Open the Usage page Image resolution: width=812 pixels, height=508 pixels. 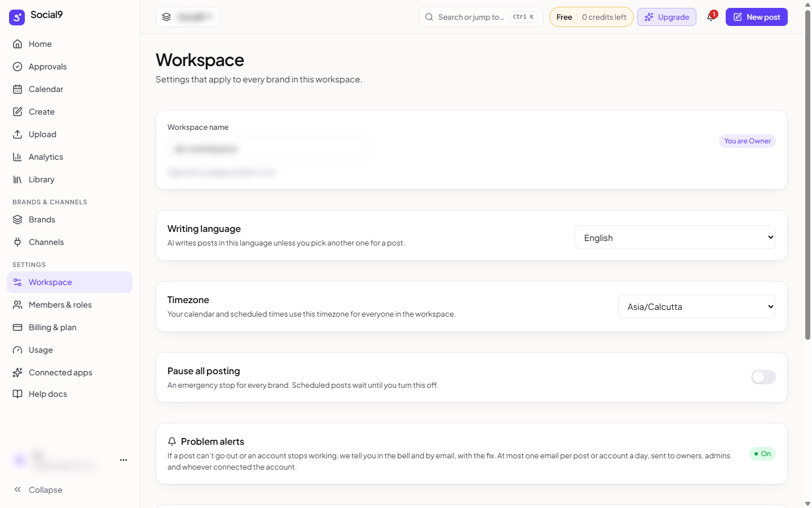point(69,350)
